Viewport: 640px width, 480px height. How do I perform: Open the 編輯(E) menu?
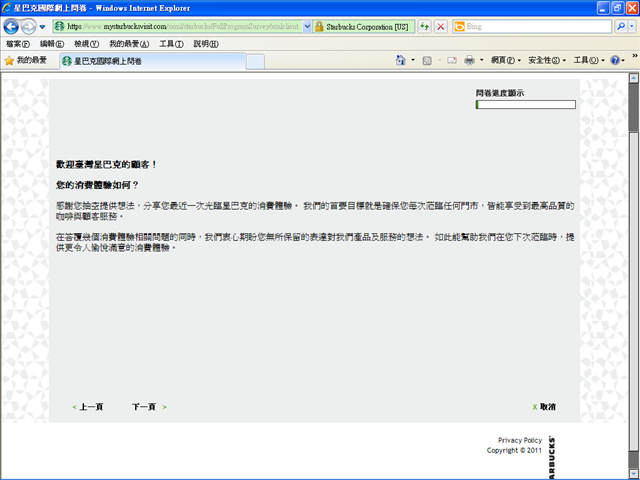(52, 44)
